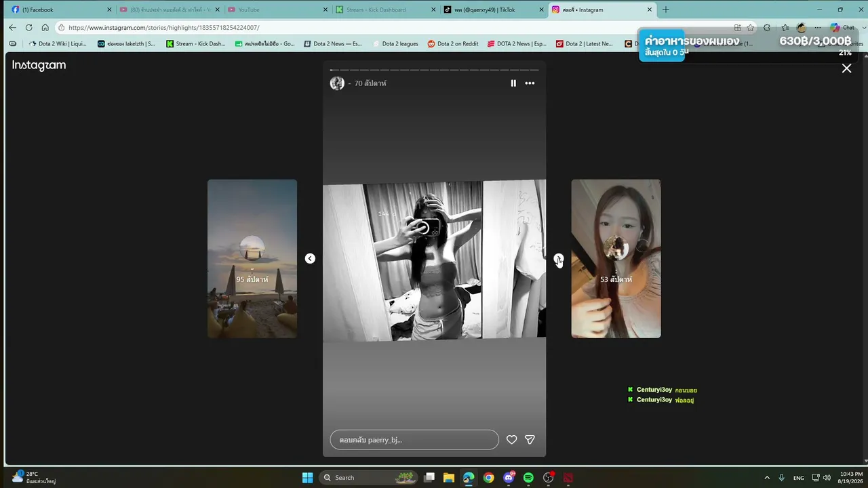Pause the Instagram story playback
This screenshot has height=488, width=868.
click(513, 83)
